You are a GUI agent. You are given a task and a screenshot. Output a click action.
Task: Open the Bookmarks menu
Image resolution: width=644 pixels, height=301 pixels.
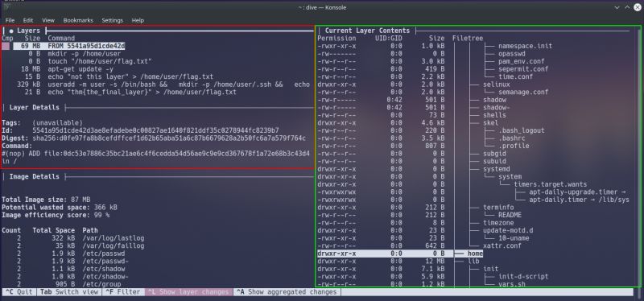(78, 20)
